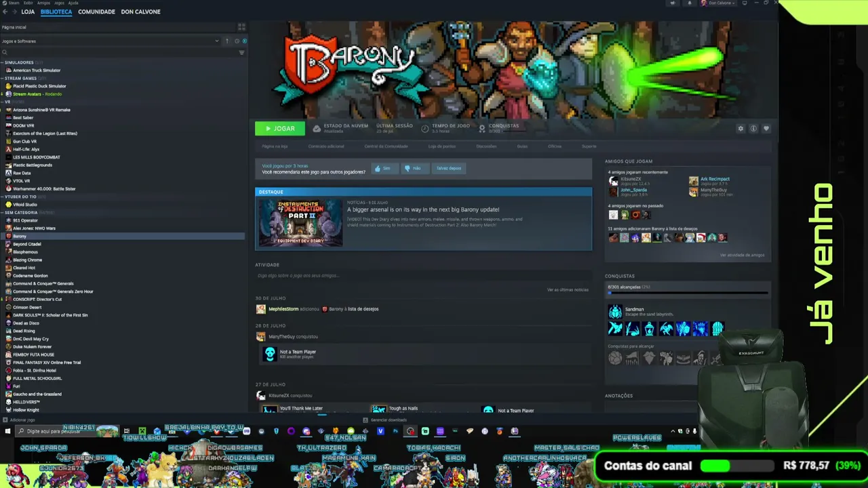Open the Barony info icon
Image resolution: width=868 pixels, height=488 pixels.
pyautogui.click(x=753, y=128)
